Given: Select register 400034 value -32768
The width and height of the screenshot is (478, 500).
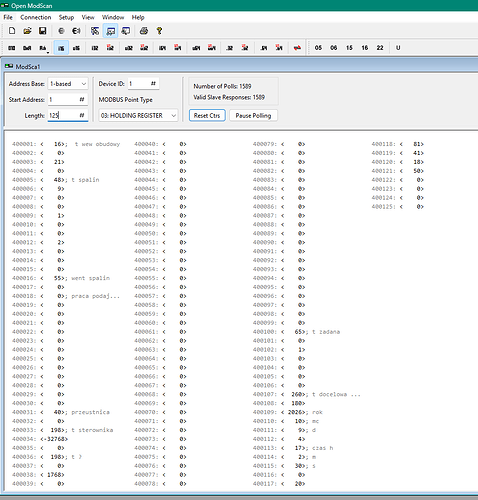Looking at the screenshot, I should pos(55,439).
